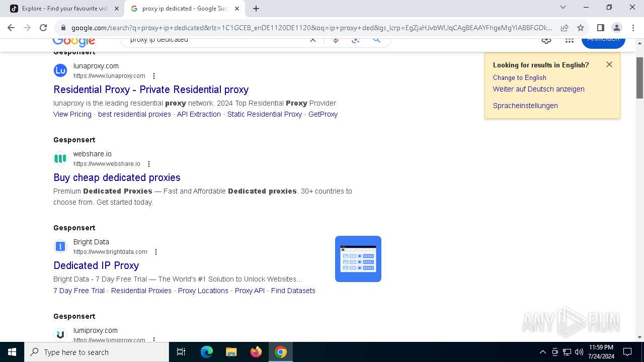644x362 pixels.
Task: Open Task View on taskbar
Action: tap(181, 352)
